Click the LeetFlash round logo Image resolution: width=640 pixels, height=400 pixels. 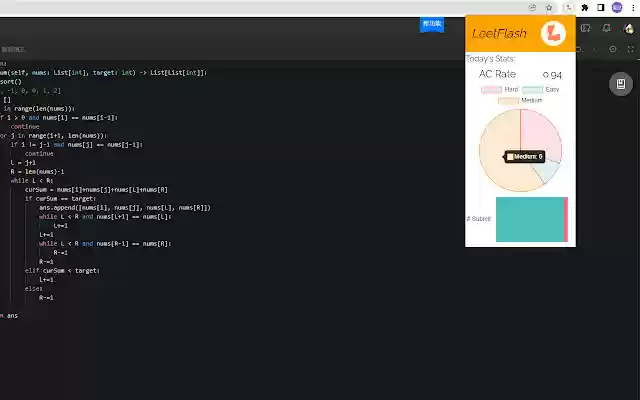coord(553,33)
